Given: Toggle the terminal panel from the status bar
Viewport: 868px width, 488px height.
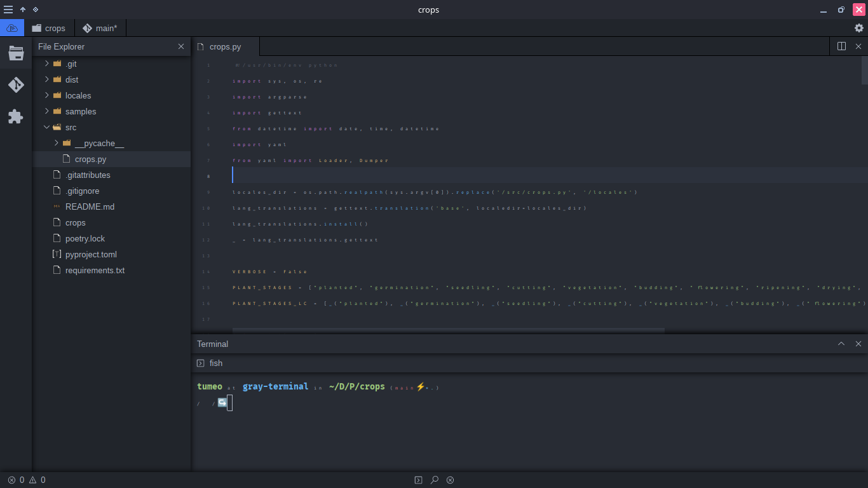Looking at the screenshot, I should click(418, 480).
